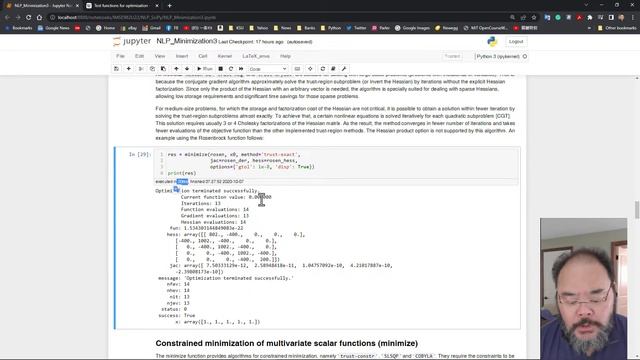
Task: Switch to Test functions for optimization tab
Action: click(x=120, y=6)
